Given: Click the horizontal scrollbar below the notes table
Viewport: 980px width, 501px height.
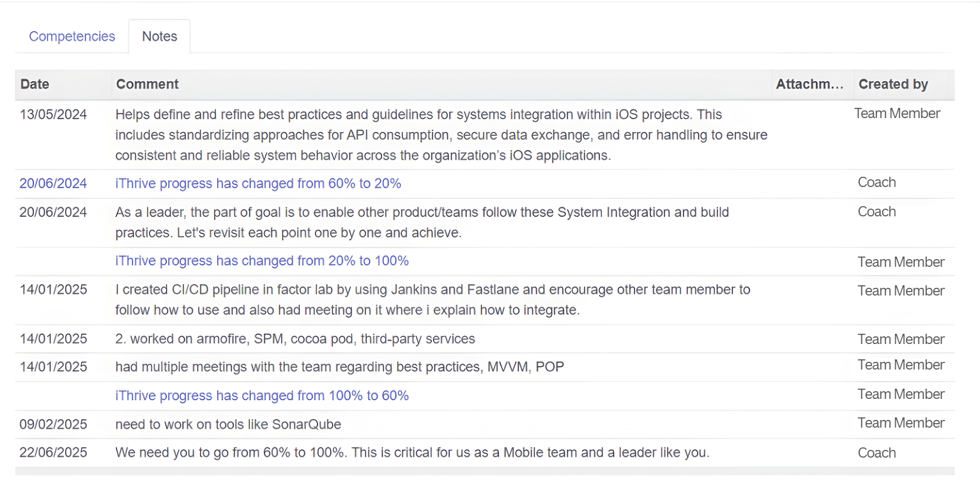Looking at the screenshot, I should [484, 471].
